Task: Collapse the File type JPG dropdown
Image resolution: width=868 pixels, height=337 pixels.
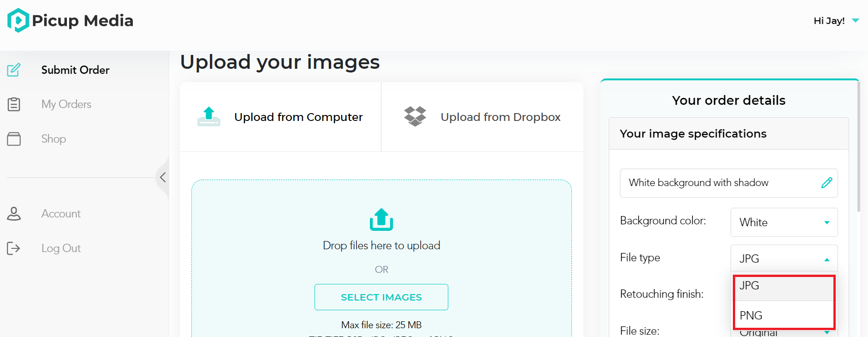Action: tap(784, 259)
